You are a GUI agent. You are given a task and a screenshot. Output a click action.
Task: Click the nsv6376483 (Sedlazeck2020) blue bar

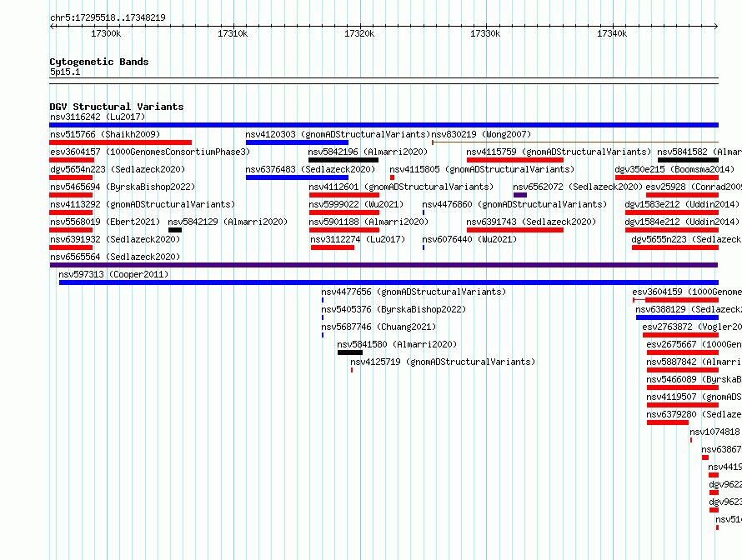click(x=297, y=177)
